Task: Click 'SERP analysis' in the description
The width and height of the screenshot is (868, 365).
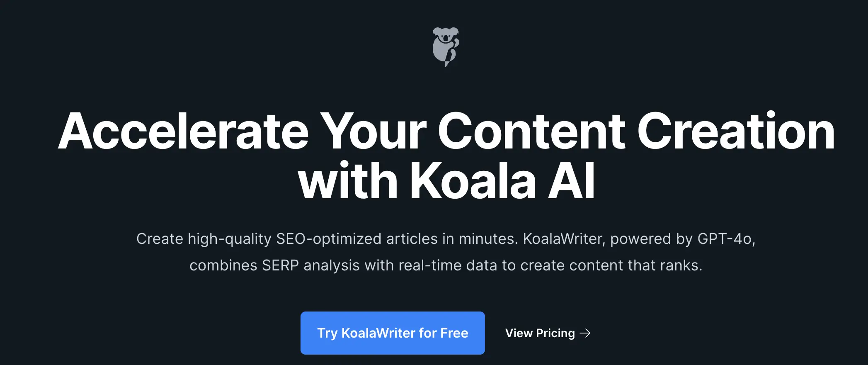Action: pos(311,265)
